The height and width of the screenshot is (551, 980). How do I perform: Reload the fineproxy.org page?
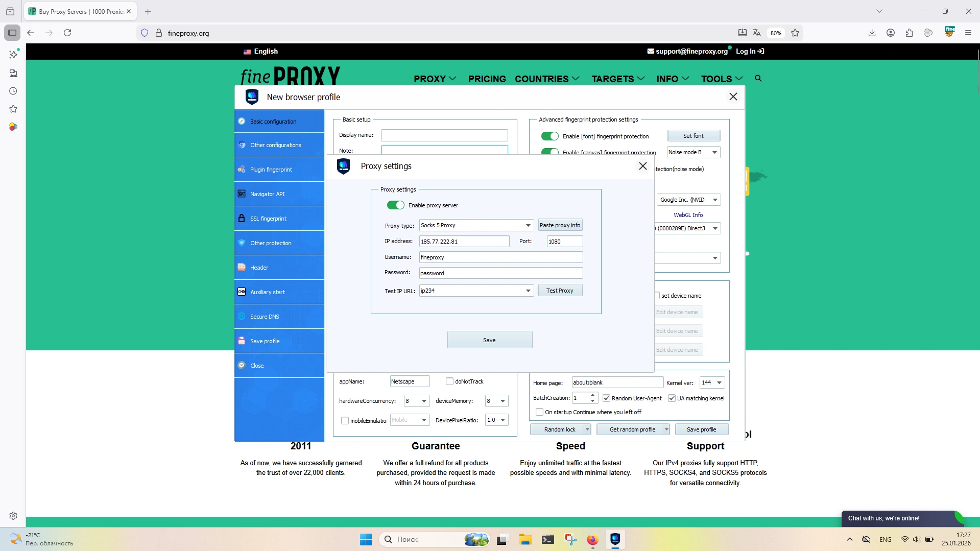tap(67, 33)
